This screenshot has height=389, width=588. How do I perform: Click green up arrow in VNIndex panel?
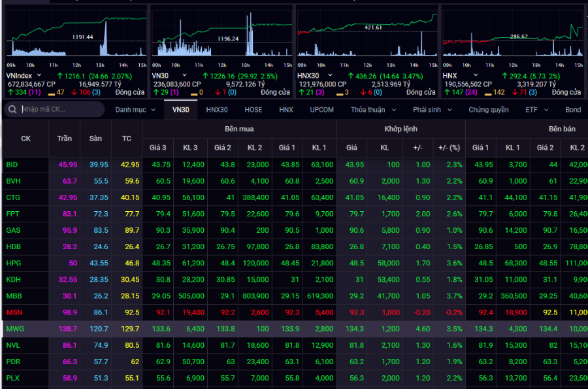click(x=9, y=92)
